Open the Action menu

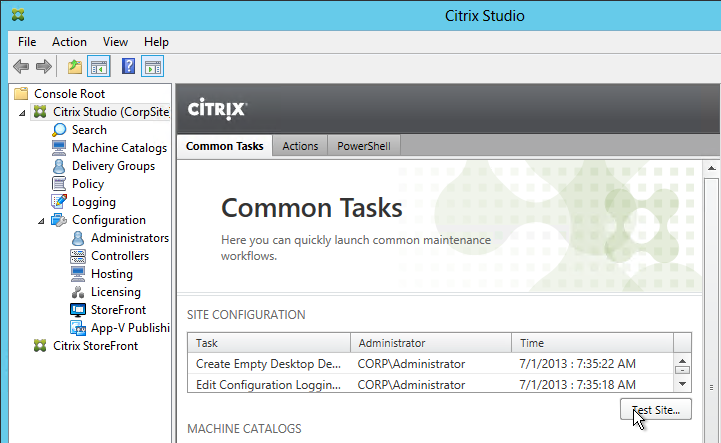point(69,42)
